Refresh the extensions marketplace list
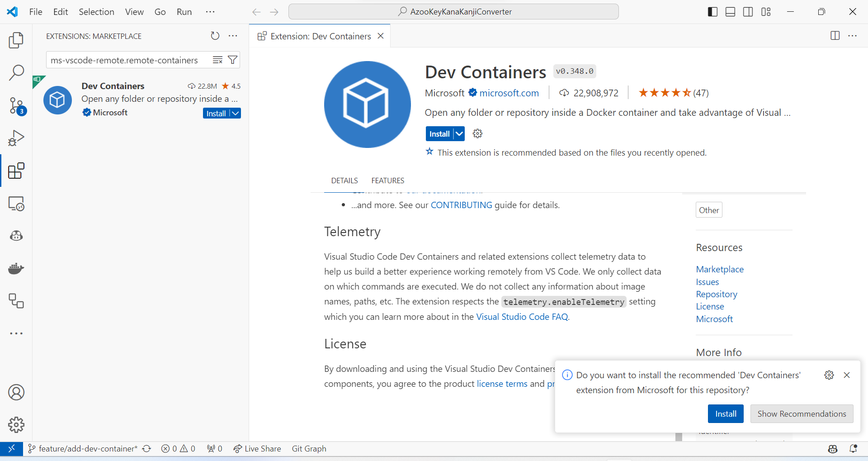Viewport: 868px width, 461px height. pyautogui.click(x=215, y=36)
